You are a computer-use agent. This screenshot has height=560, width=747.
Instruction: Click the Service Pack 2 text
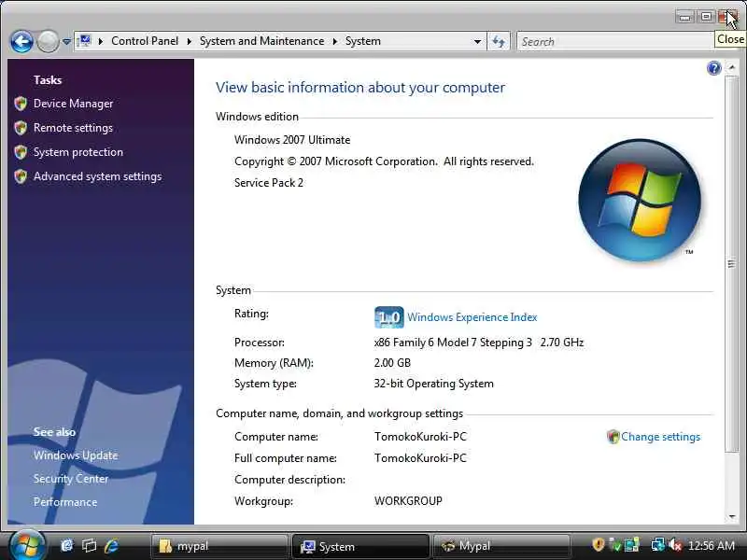pyautogui.click(x=268, y=183)
